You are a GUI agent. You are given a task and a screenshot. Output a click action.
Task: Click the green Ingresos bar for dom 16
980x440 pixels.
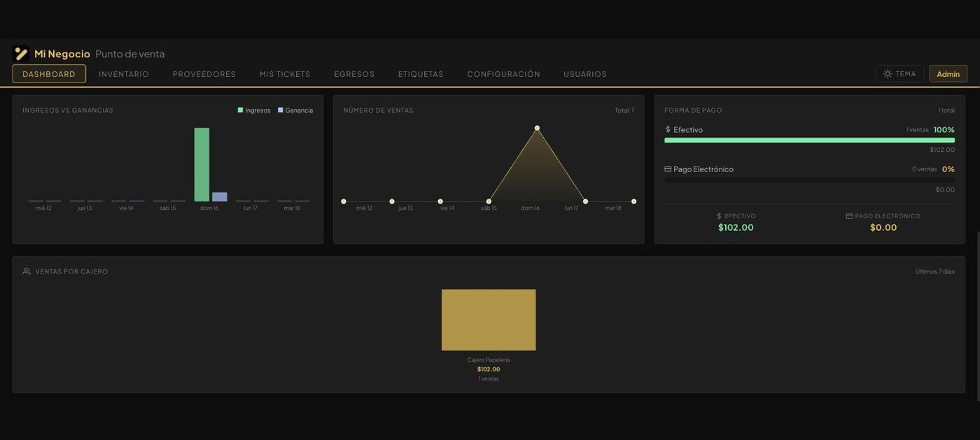tap(202, 164)
